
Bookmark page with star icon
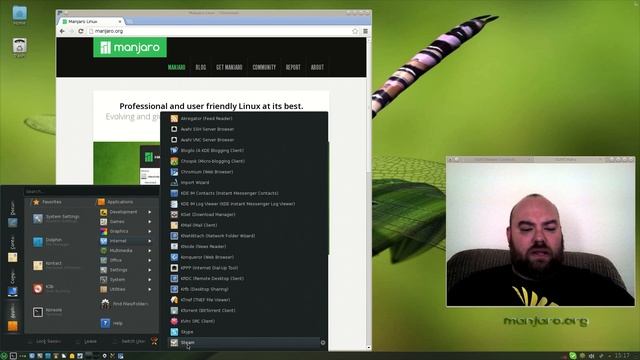(x=355, y=31)
